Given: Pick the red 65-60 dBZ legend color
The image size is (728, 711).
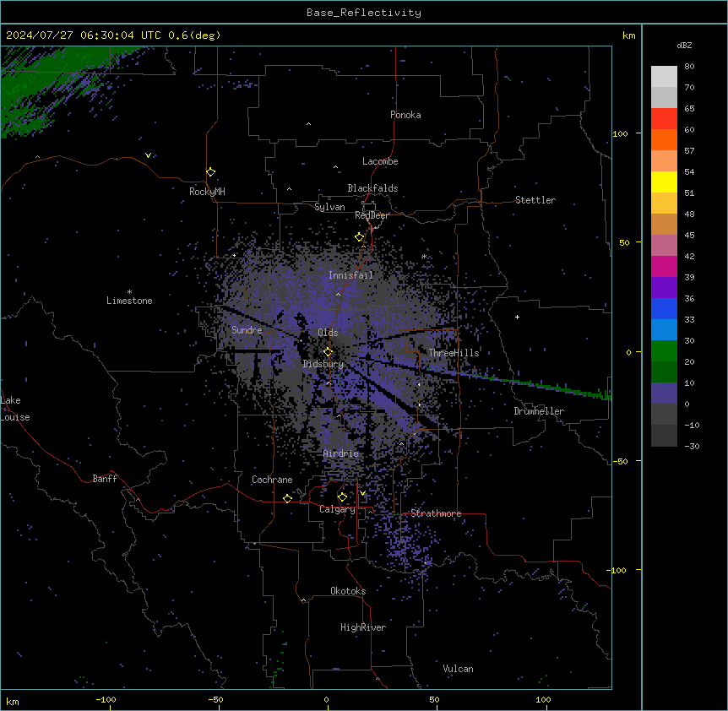Looking at the screenshot, I should coord(664,119).
